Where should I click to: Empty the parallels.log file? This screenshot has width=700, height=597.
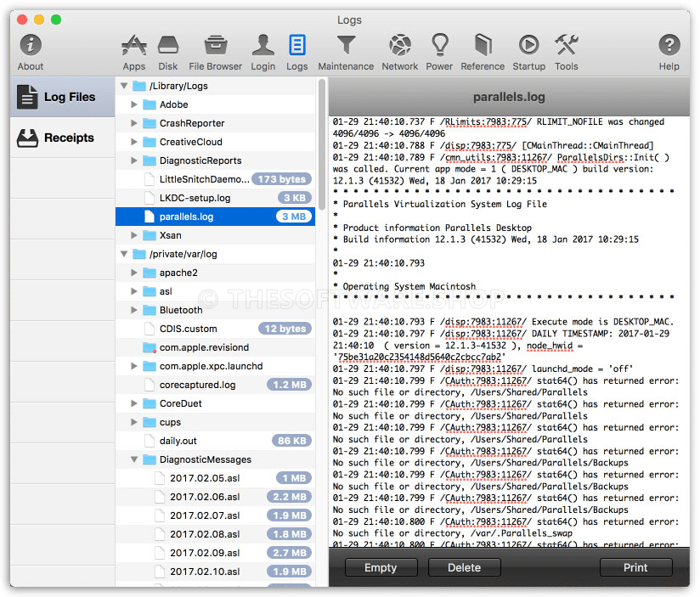pos(381,567)
